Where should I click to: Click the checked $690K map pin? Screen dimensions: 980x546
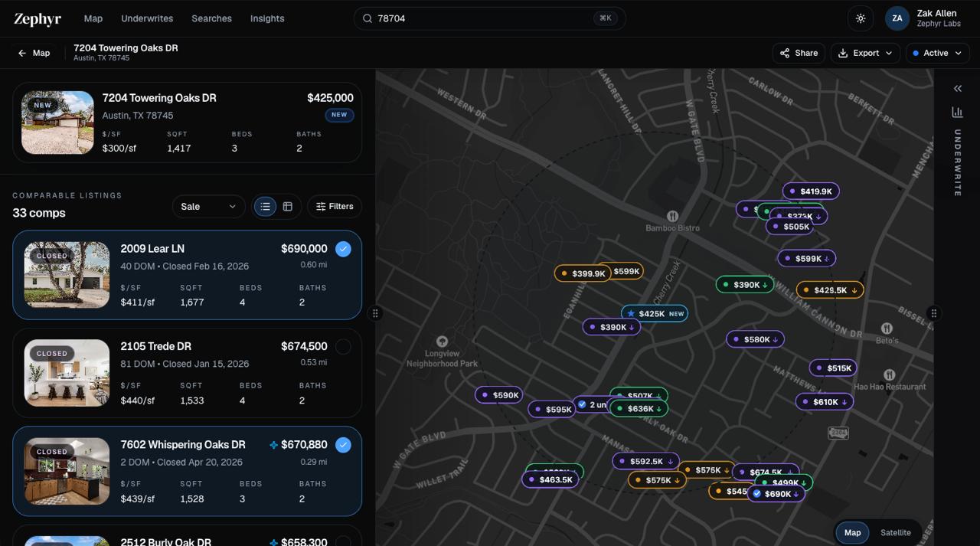pyautogui.click(x=776, y=495)
